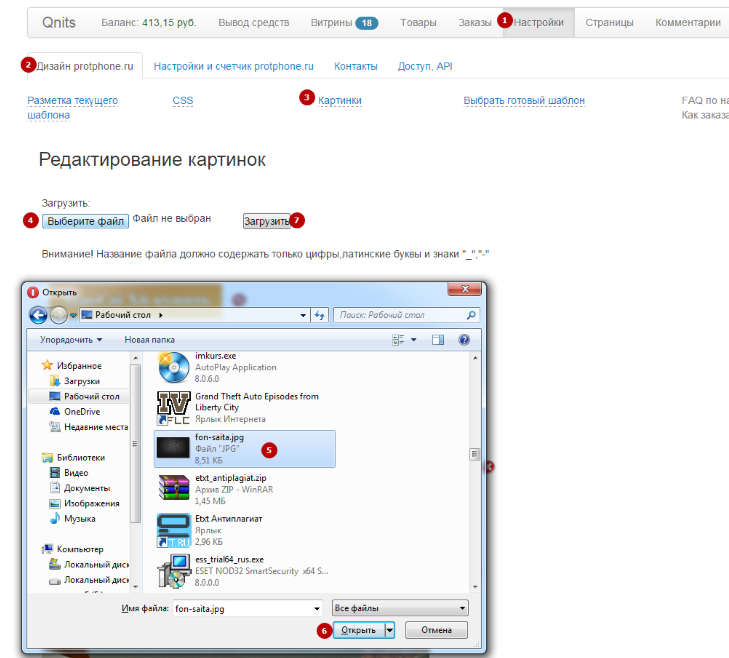This screenshot has height=658, width=729.
Task: Open the Все файлы file type dropdown
Action: coord(400,607)
